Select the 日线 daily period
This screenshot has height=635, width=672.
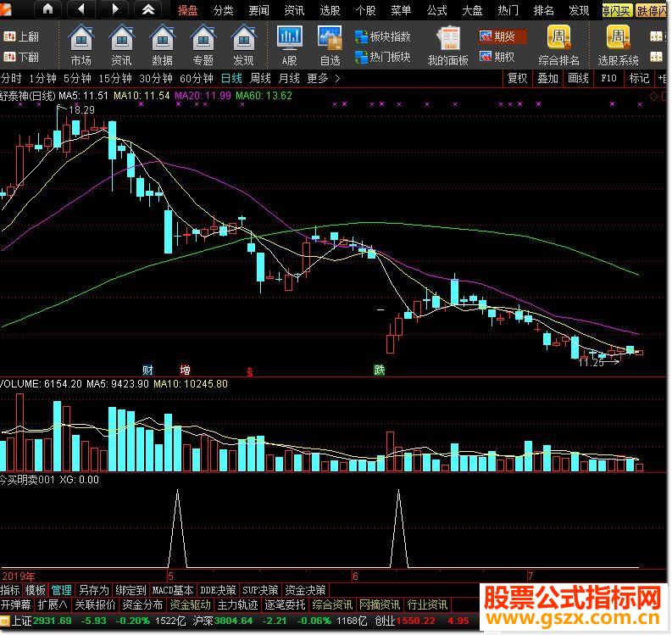pos(231,79)
